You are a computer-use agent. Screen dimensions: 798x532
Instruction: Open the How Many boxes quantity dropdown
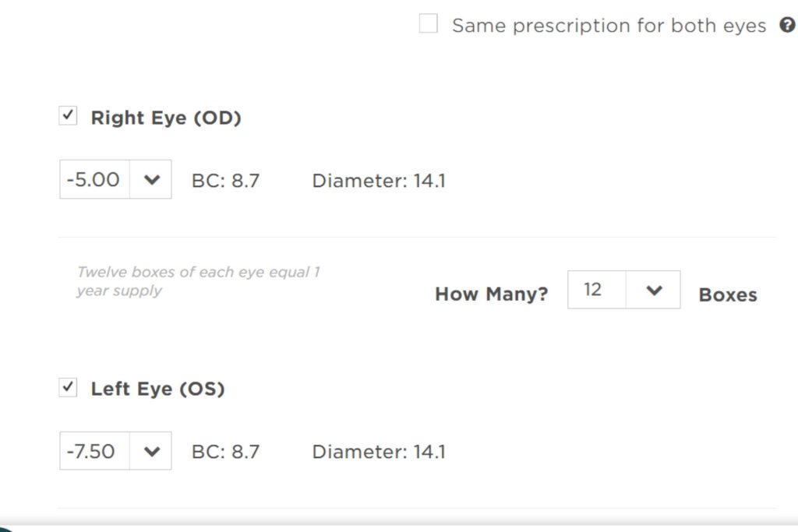[623, 289]
